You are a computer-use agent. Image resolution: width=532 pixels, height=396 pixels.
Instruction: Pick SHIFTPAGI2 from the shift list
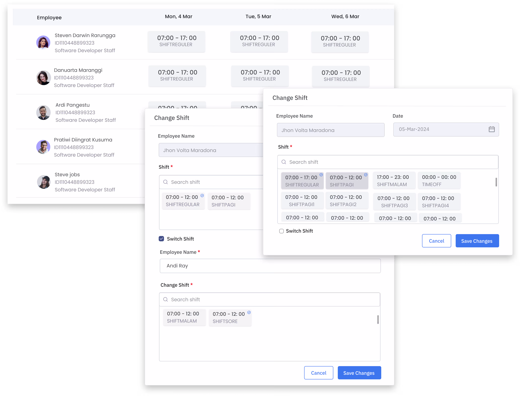(x=347, y=201)
